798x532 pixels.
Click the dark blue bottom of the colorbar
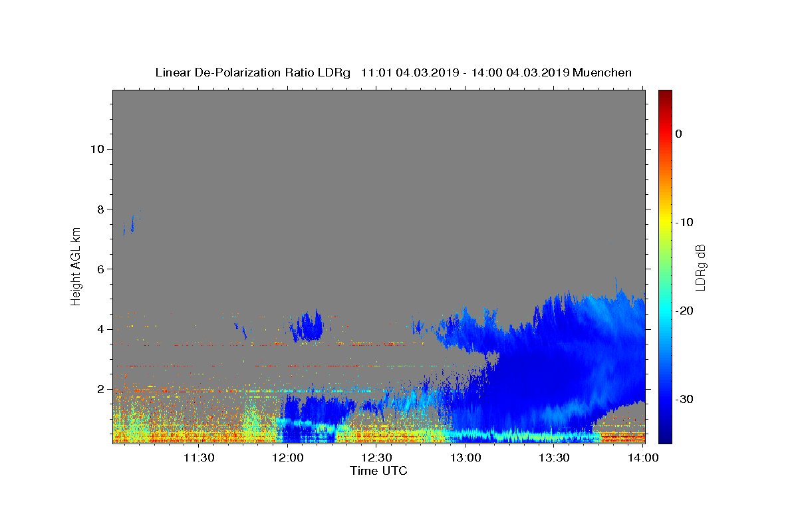pos(665,436)
